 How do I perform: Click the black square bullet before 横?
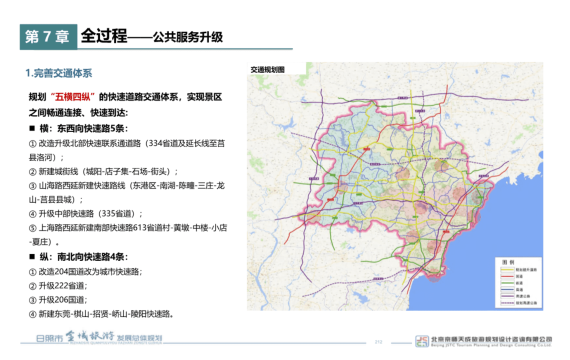pos(32,128)
